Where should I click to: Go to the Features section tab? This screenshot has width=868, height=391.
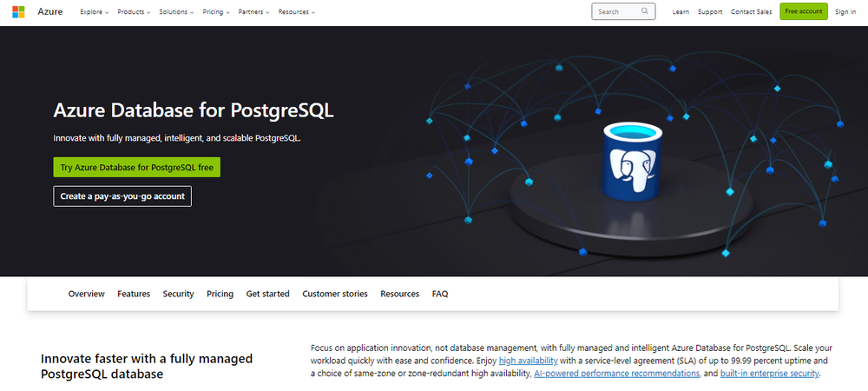[134, 294]
